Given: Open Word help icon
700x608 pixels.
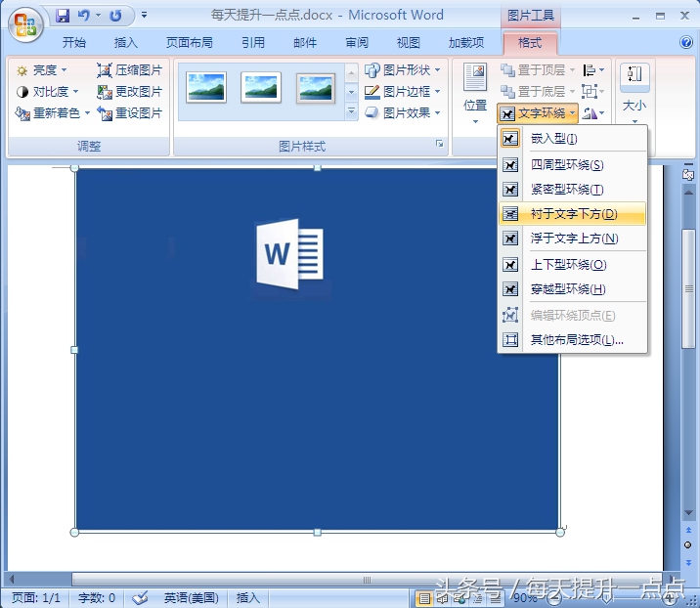Looking at the screenshot, I should [685, 42].
